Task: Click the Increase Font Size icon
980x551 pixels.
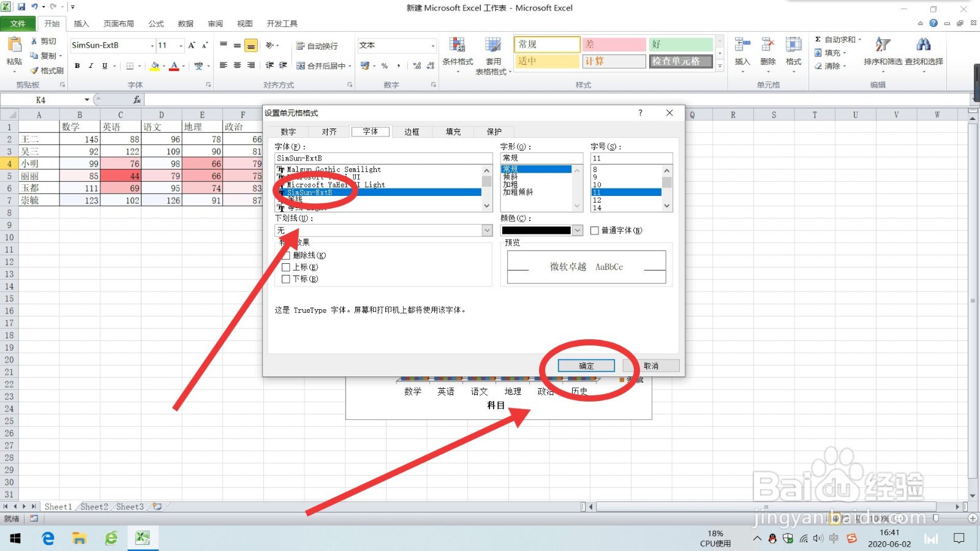Action: [192, 45]
